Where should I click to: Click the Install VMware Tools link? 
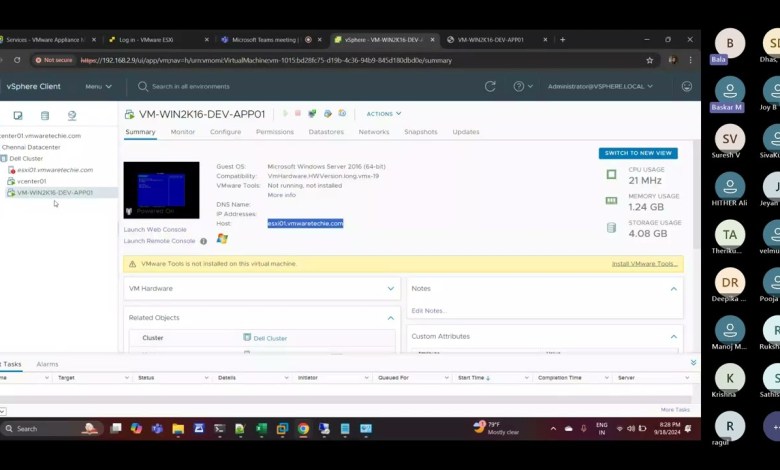pyautogui.click(x=645, y=264)
